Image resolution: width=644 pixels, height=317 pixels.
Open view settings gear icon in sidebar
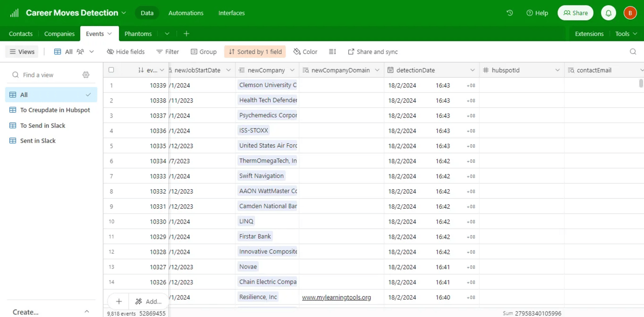(x=86, y=75)
